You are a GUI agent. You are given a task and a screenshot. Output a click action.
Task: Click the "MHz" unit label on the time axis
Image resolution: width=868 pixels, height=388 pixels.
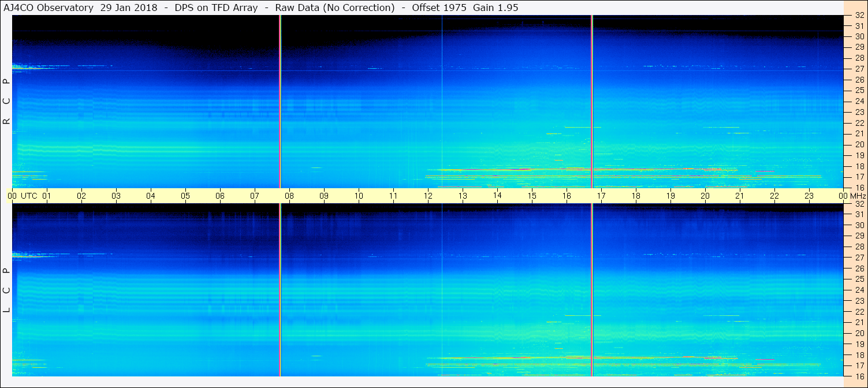click(x=857, y=196)
